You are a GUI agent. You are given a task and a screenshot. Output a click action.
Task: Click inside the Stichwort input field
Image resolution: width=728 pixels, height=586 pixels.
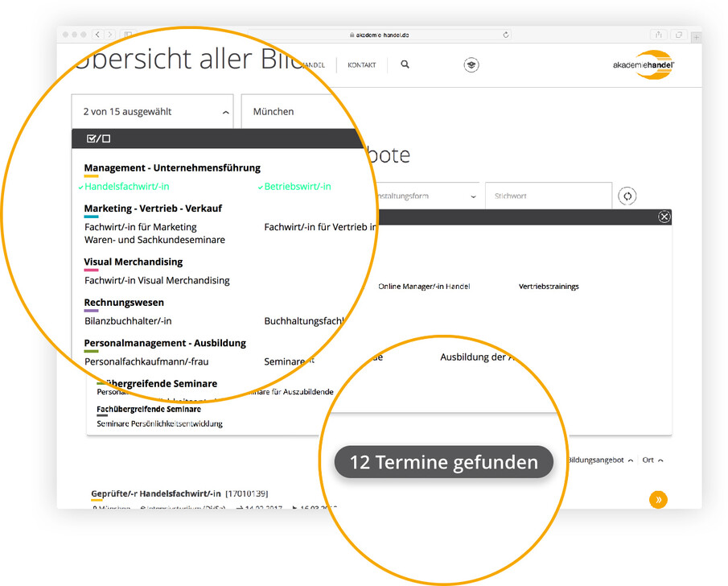tap(547, 195)
